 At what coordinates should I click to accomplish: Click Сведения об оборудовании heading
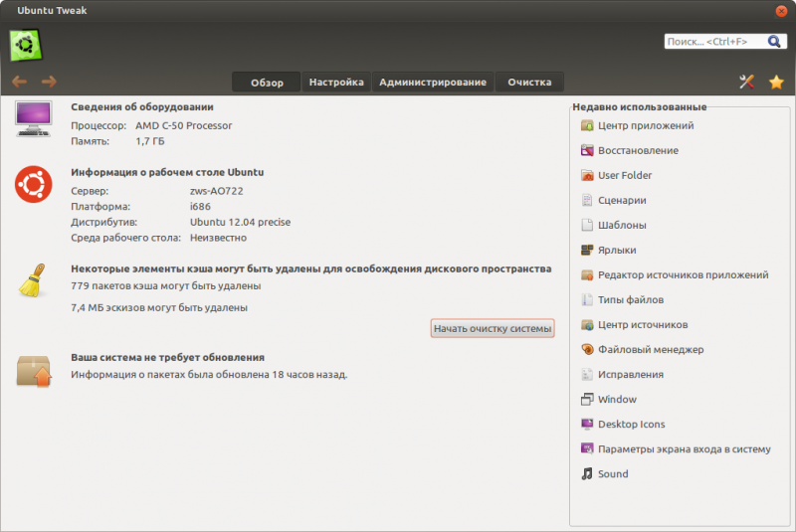(x=142, y=107)
